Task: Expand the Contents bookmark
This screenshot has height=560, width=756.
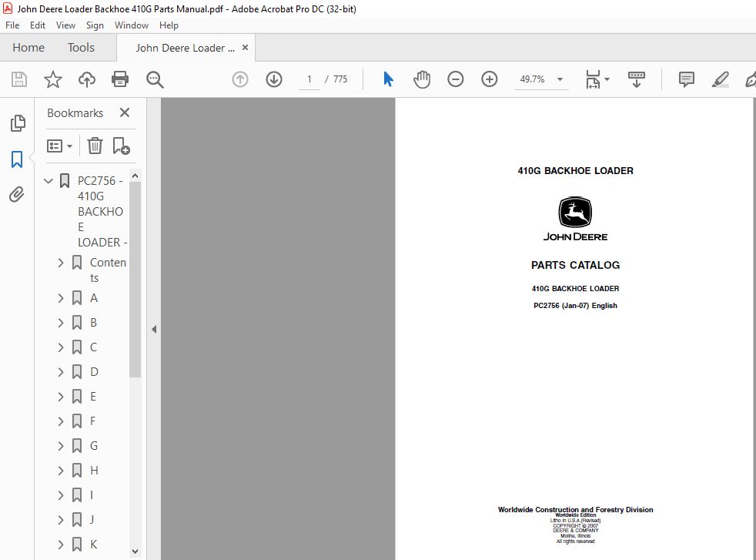Action: click(x=61, y=263)
